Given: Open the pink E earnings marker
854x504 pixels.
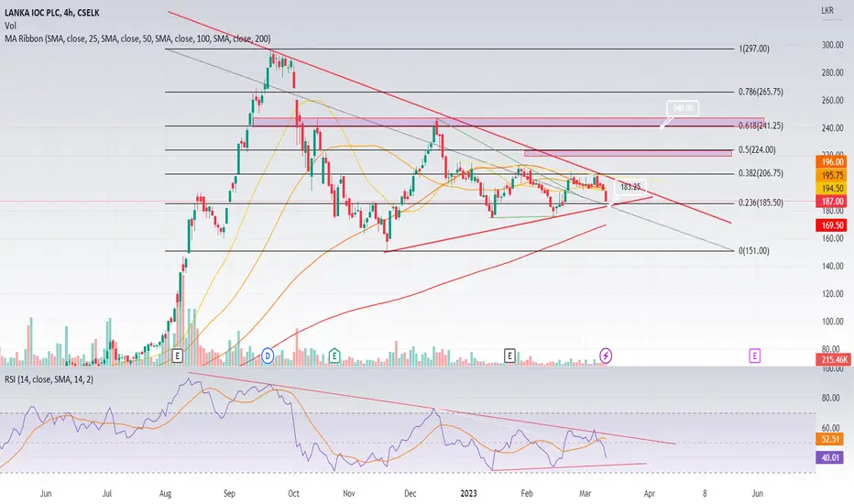Looking at the screenshot, I should [754, 356].
